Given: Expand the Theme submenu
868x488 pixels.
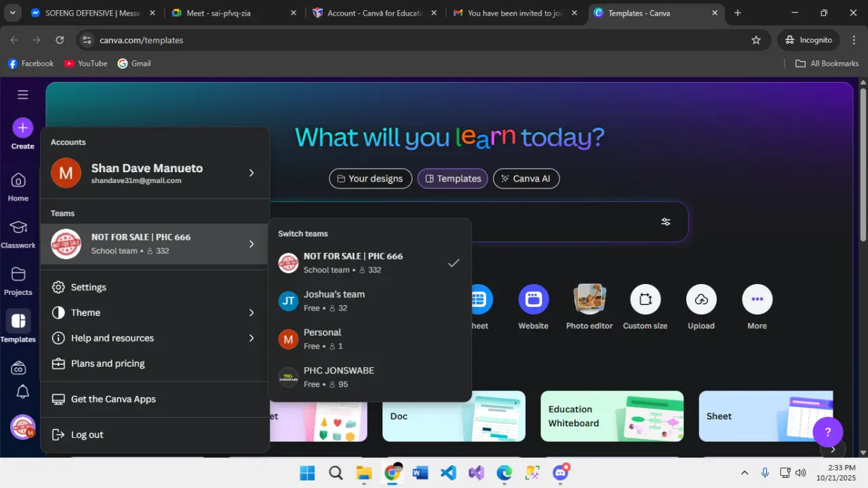Looking at the screenshot, I should pyautogui.click(x=155, y=312).
